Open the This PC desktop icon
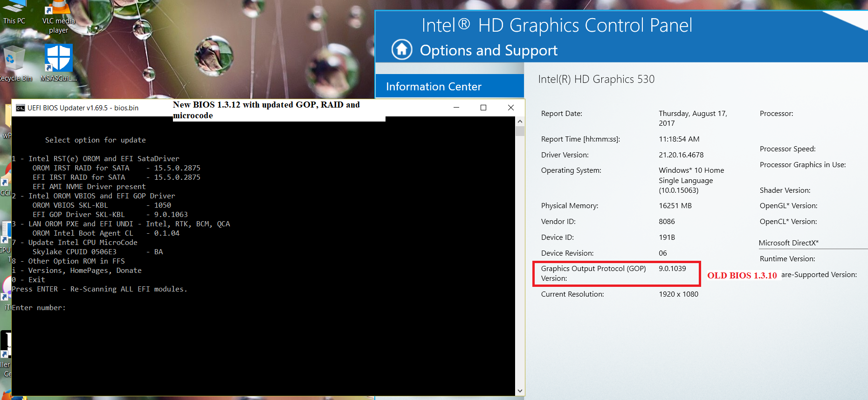Image resolution: width=868 pixels, height=400 pixels. click(x=14, y=13)
